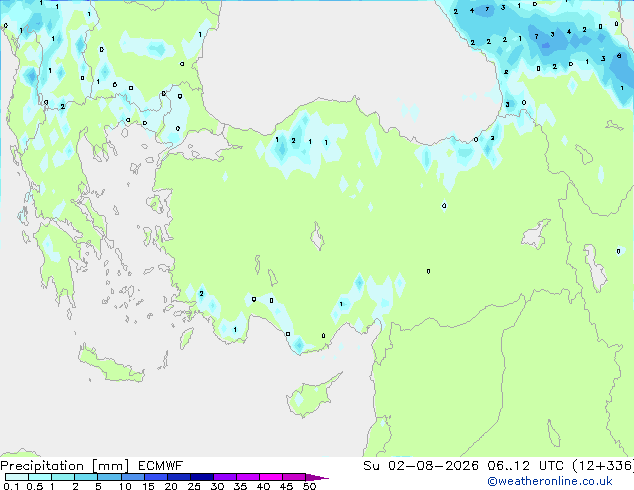Click legend label '10'
This screenshot has height=490, width=634.
(x=125, y=486)
